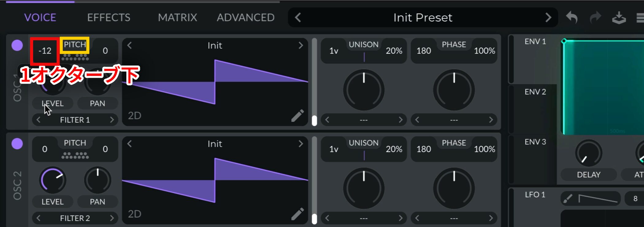Select the LFO 1 section label
The width and height of the screenshot is (644, 227).
pyautogui.click(x=535, y=195)
